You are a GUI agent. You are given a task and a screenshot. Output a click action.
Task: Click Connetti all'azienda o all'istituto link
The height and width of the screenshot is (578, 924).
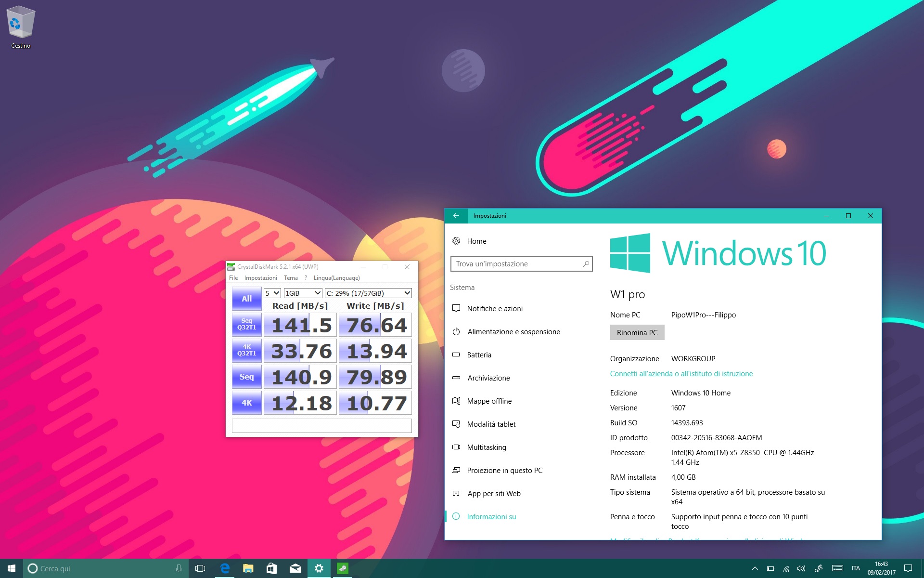pos(681,374)
